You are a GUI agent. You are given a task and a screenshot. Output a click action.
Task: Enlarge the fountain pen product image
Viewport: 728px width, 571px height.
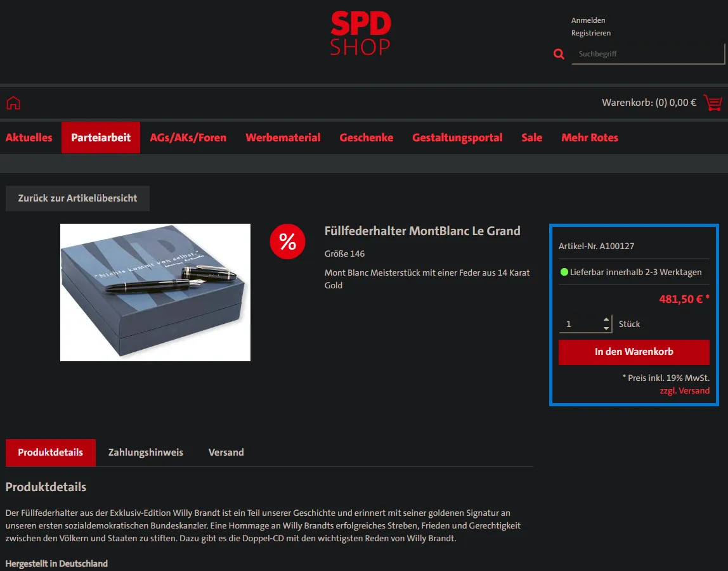(155, 292)
